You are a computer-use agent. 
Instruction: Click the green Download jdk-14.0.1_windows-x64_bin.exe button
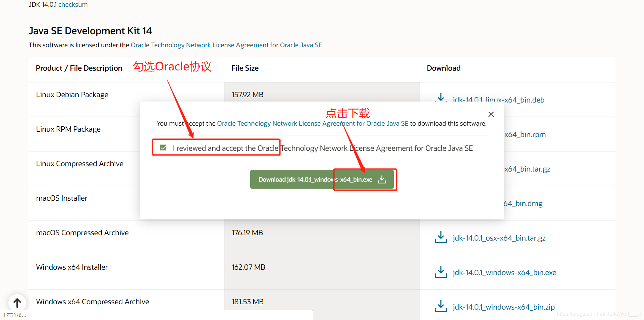pos(322,179)
